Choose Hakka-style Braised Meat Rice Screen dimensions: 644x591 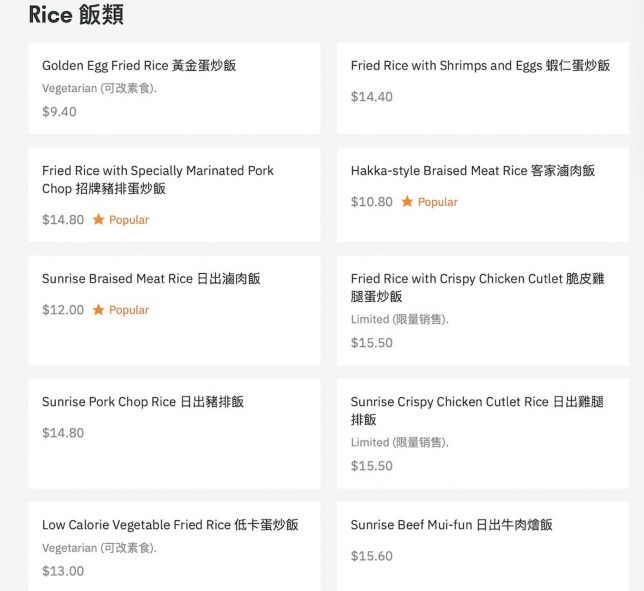coord(472,171)
